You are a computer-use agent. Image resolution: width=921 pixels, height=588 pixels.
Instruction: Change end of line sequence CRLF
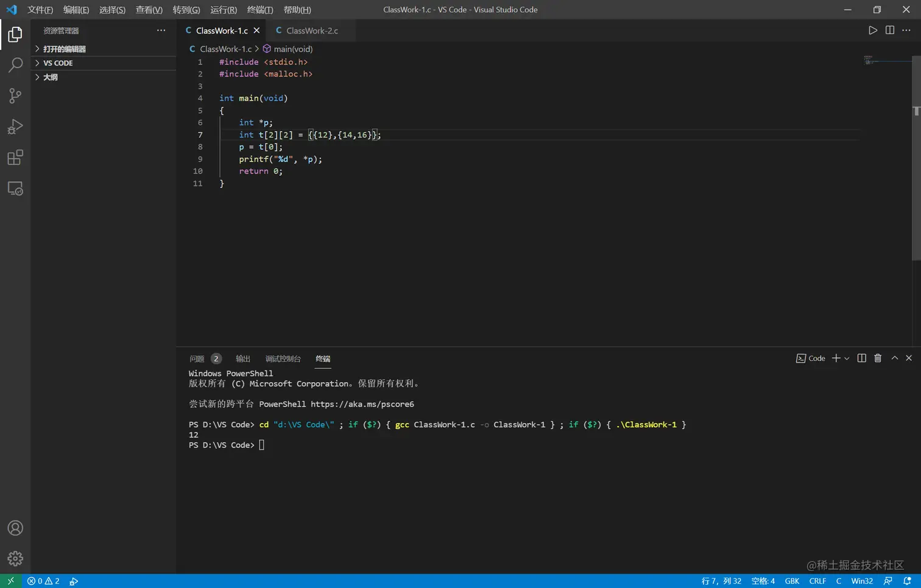pyautogui.click(x=817, y=581)
